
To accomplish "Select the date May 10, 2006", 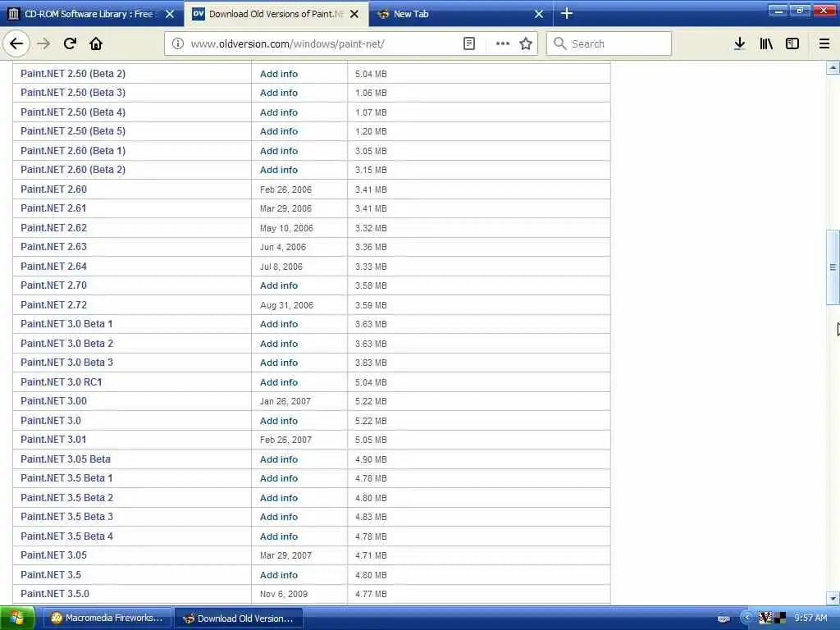I will tap(286, 228).
